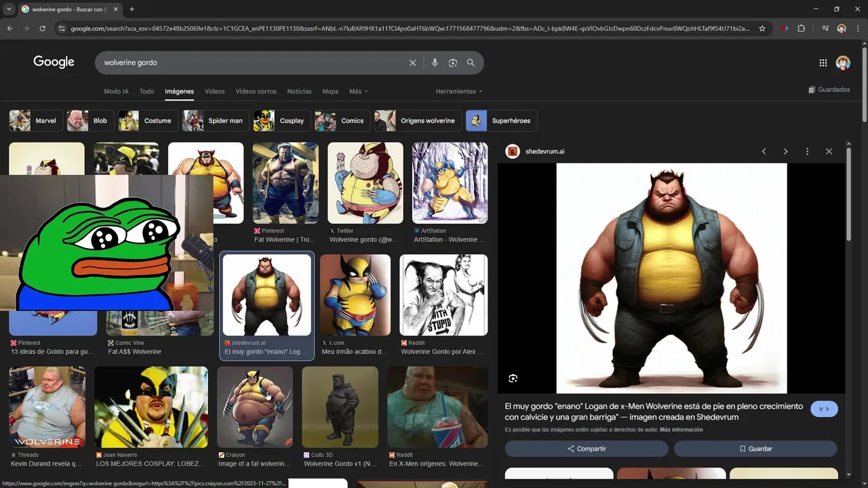This screenshot has width=868, height=488.
Task: Open Threads Kevin Durand thumbnail
Action: click(47, 407)
